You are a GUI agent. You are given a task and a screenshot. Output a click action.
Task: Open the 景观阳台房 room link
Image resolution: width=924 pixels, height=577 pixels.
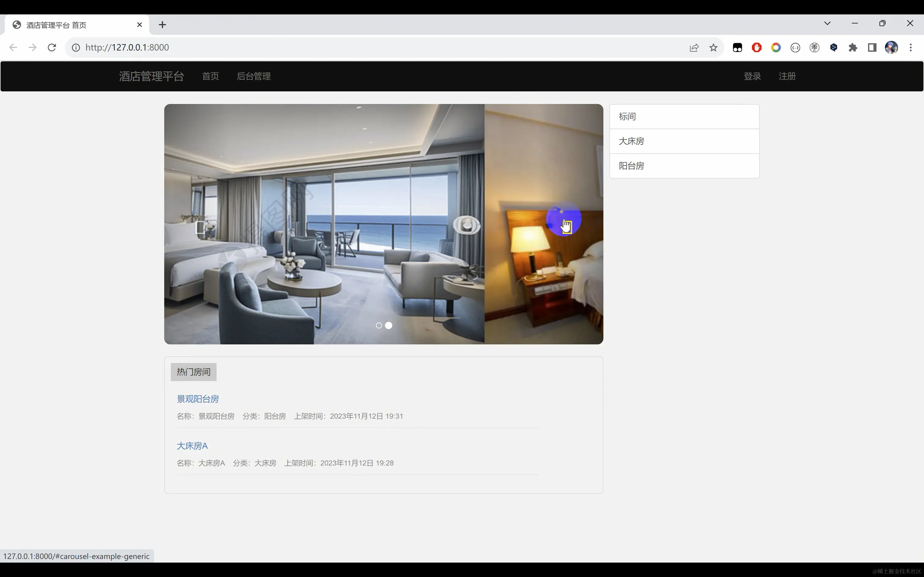pyautogui.click(x=198, y=399)
